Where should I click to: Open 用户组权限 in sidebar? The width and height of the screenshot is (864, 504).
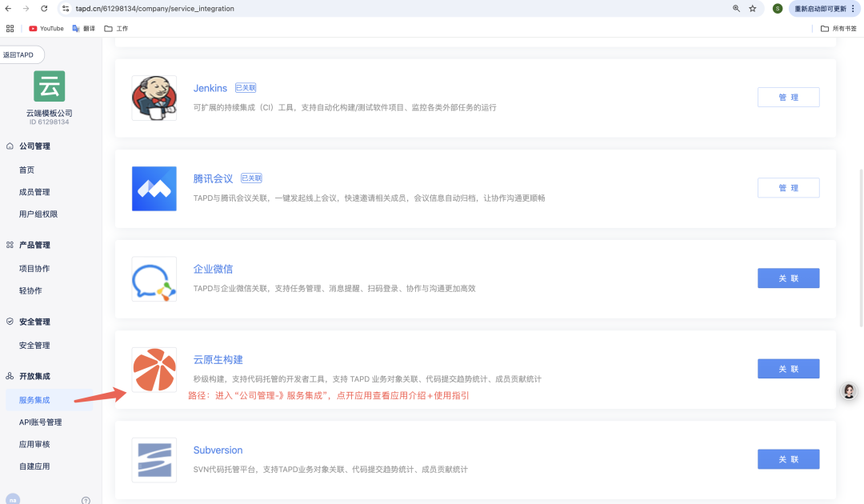(x=38, y=214)
